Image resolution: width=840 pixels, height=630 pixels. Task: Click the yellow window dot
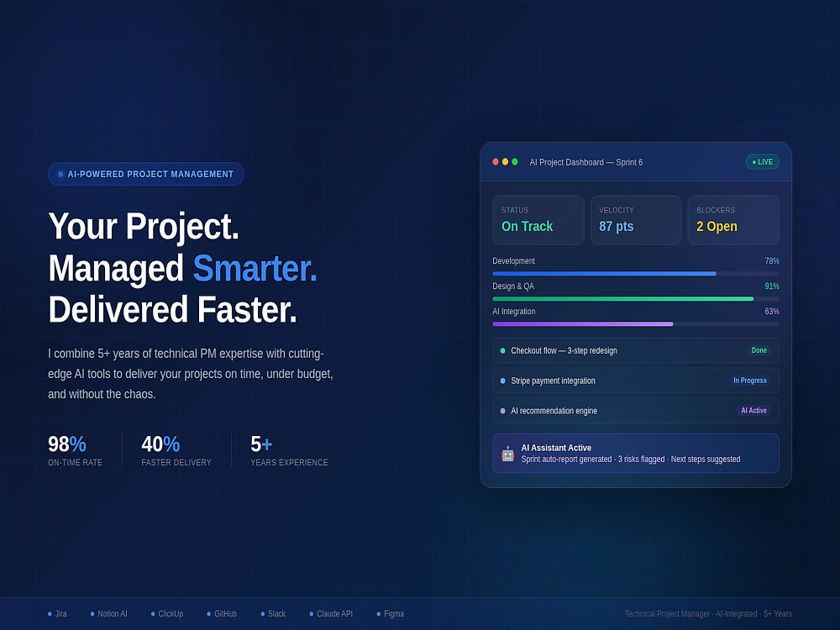coord(505,162)
